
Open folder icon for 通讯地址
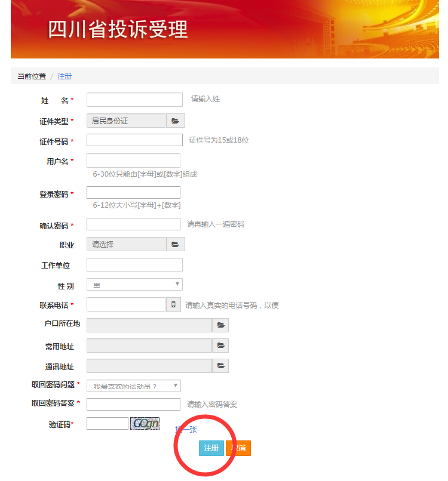click(220, 366)
